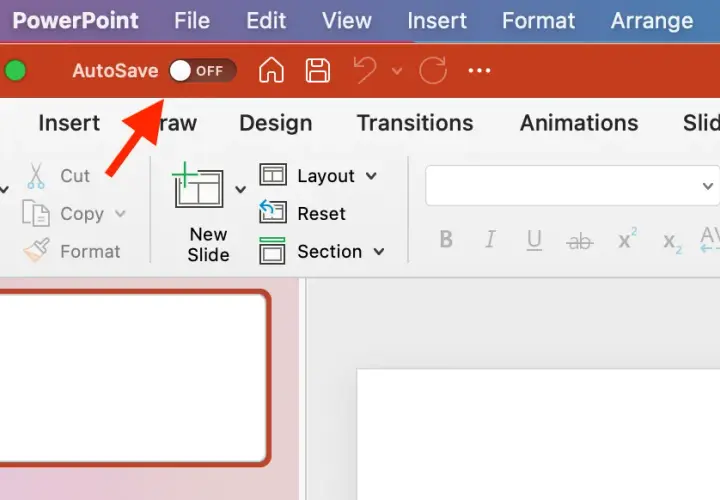Click the blank slide editing canvas

[x=538, y=434]
